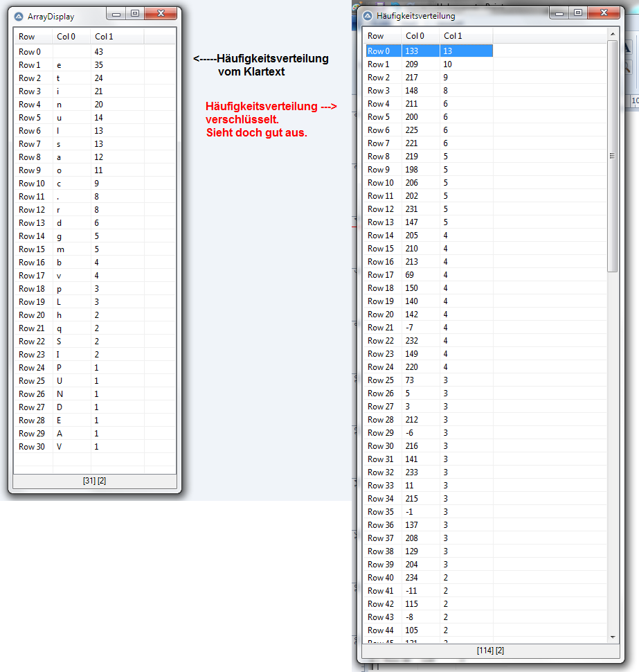Image resolution: width=639 pixels, height=672 pixels.
Task: Maximize the Häufigkeitsverteilung window
Action: [577, 13]
